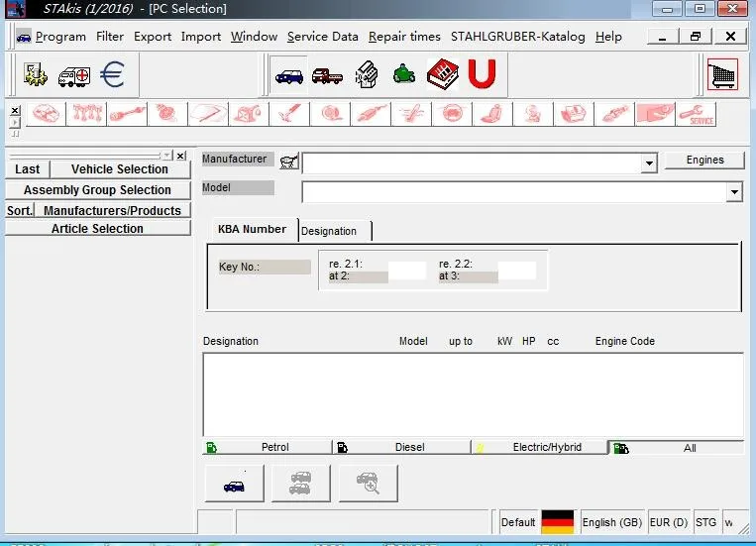Click English (GB) in status bar
The height and width of the screenshot is (546, 756).
click(612, 522)
